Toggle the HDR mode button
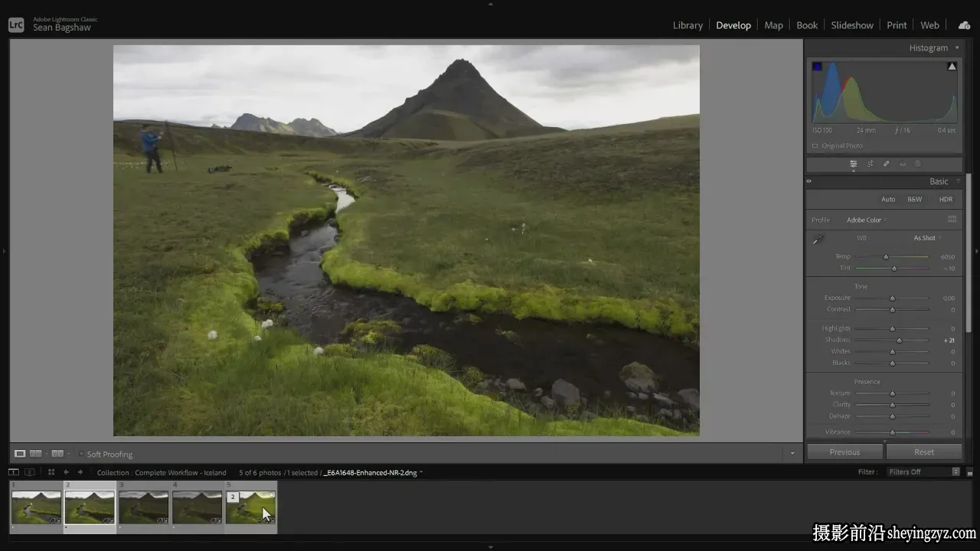Viewport: 980px width, 551px height. (x=946, y=199)
